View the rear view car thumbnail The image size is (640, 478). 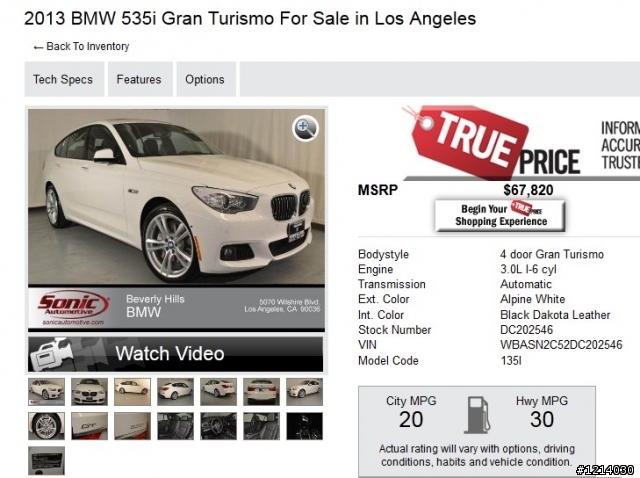[262, 392]
